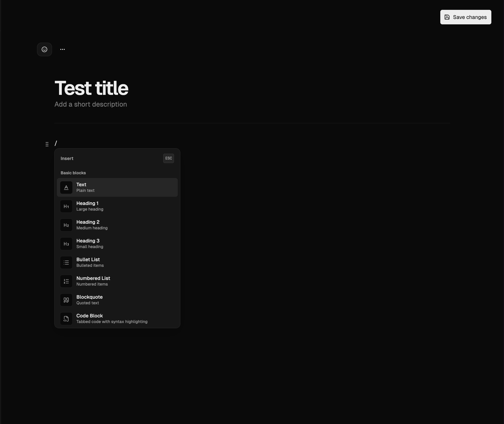
Task: Click the 'Insert' menu header text
Action: click(67, 159)
